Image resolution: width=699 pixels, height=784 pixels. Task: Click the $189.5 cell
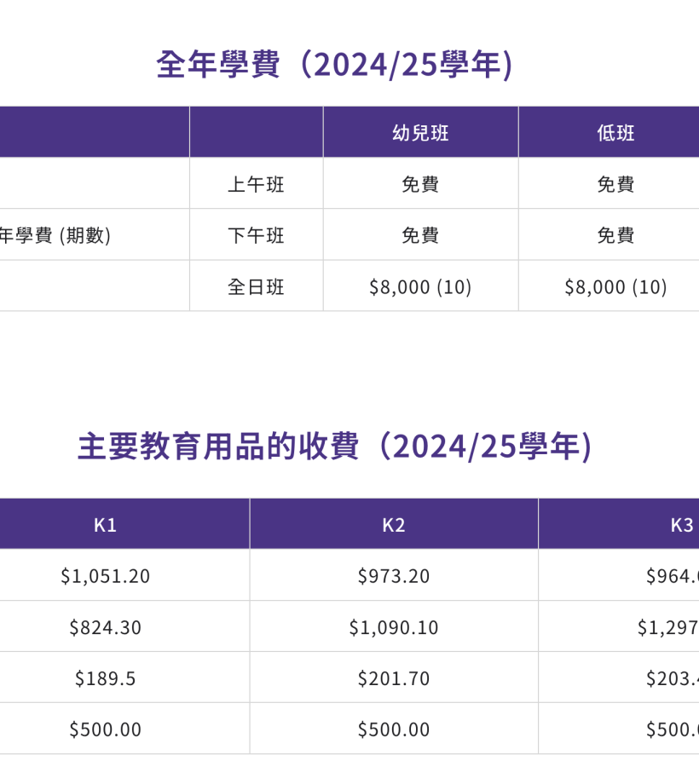[x=105, y=678]
